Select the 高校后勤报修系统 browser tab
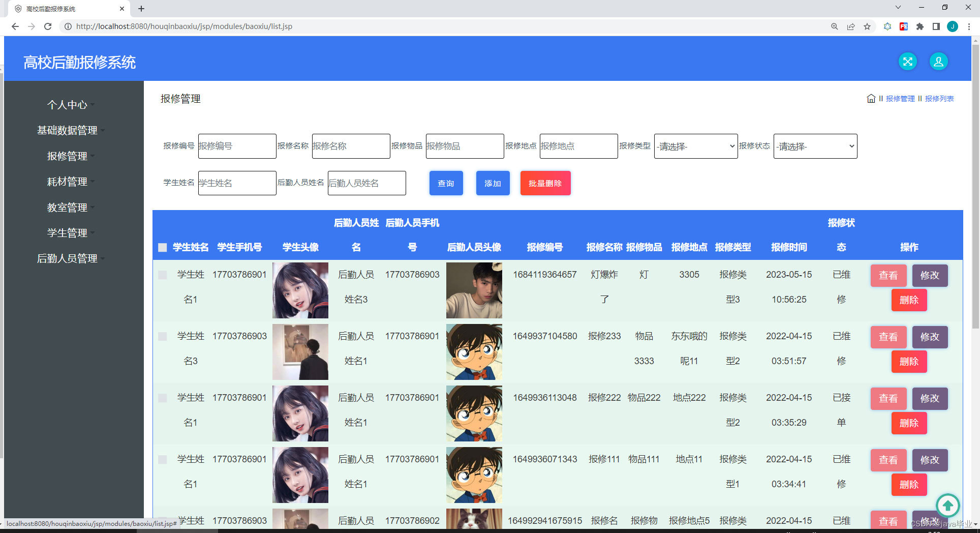Viewport: 980px width, 533px height. [x=69, y=9]
